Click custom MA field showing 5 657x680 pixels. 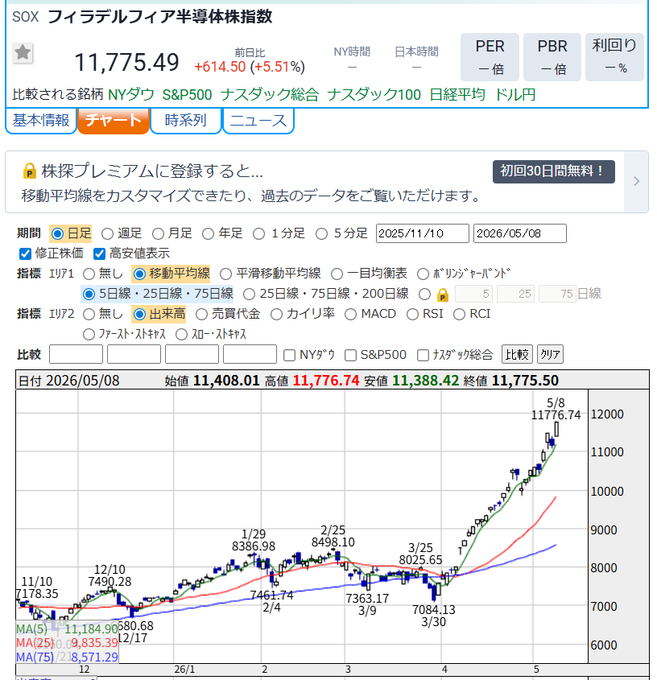(473, 294)
